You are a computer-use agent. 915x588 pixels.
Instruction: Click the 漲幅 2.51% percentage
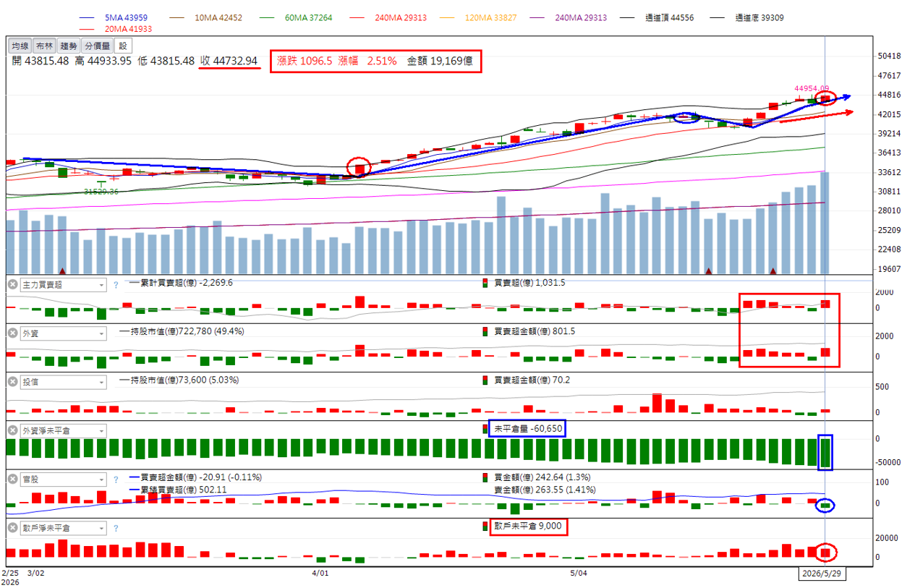367,61
